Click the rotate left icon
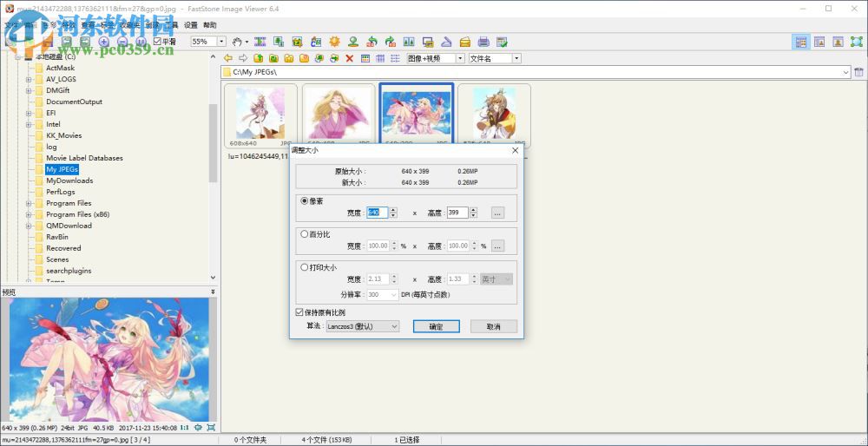 pos(372,42)
